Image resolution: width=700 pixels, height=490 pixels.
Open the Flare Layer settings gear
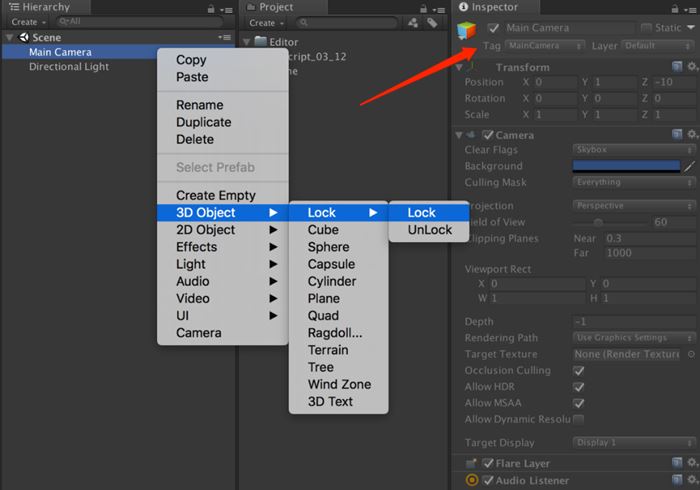coord(692,463)
